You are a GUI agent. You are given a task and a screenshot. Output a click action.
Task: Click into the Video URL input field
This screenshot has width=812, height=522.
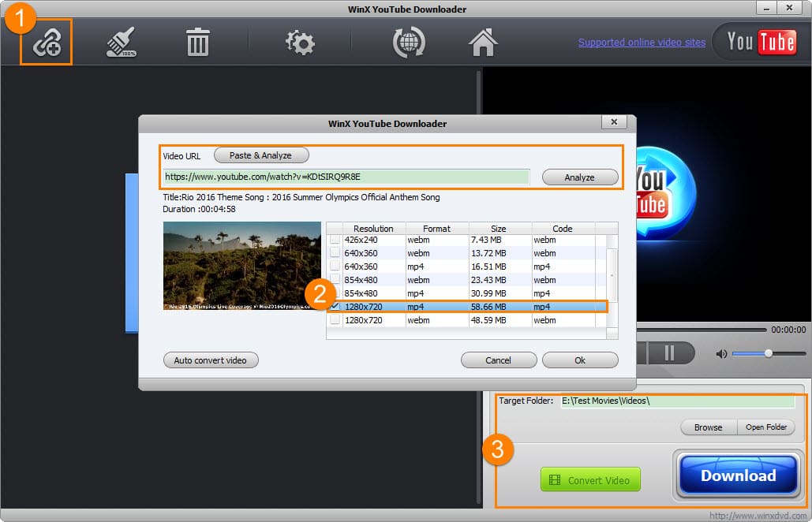[346, 177]
